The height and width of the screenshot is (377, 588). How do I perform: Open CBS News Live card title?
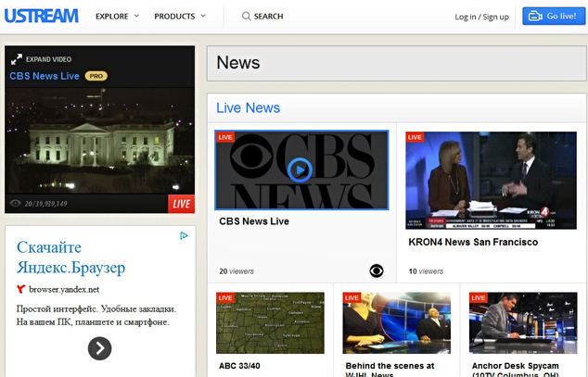[x=254, y=221]
